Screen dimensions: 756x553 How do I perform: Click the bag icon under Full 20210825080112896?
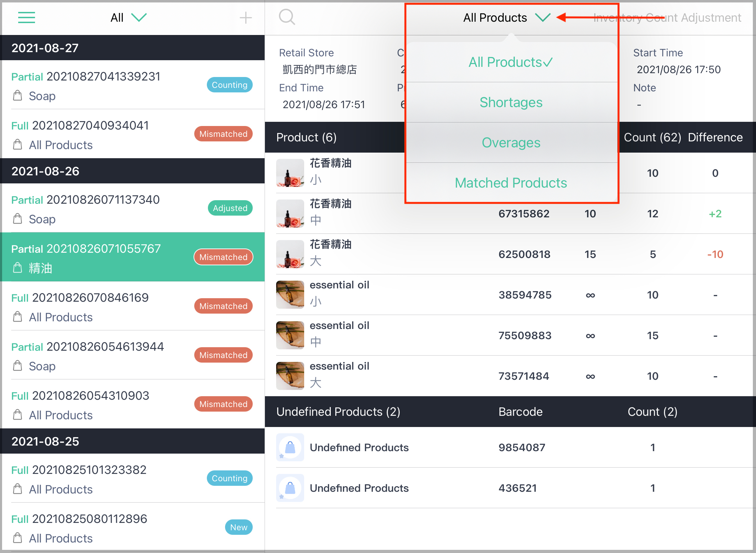pyautogui.click(x=17, y=538)
